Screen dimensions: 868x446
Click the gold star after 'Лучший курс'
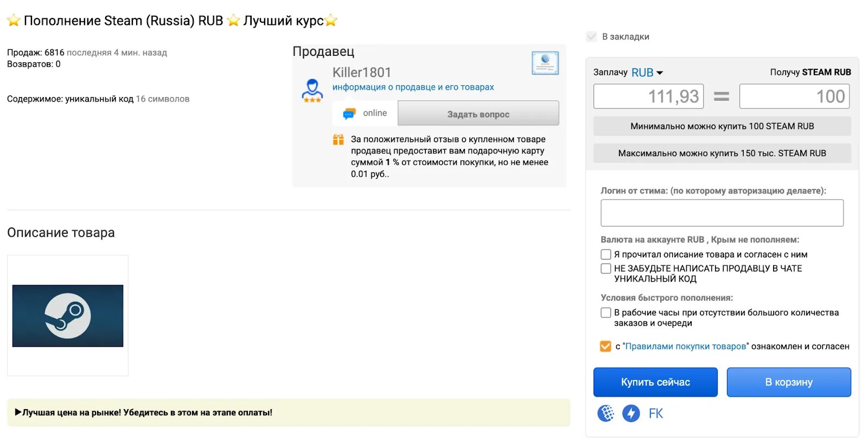331,21
